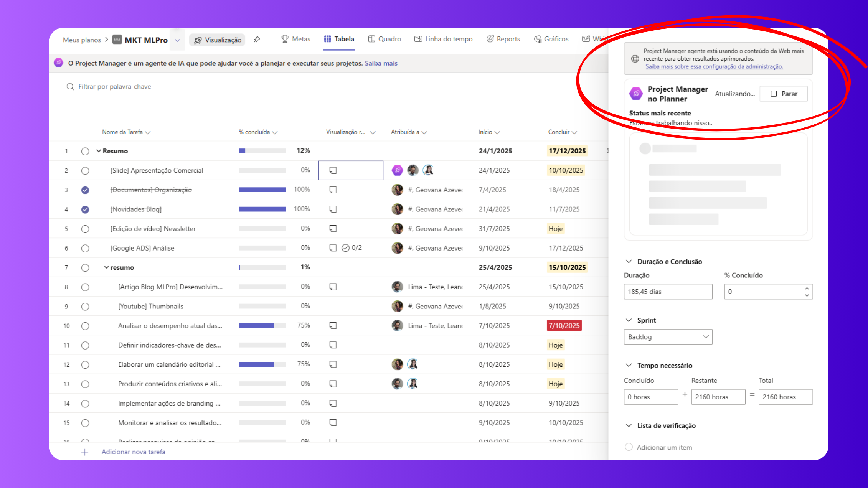Uncheck the completed Documentos Organização task

click(x=85, y=190)
